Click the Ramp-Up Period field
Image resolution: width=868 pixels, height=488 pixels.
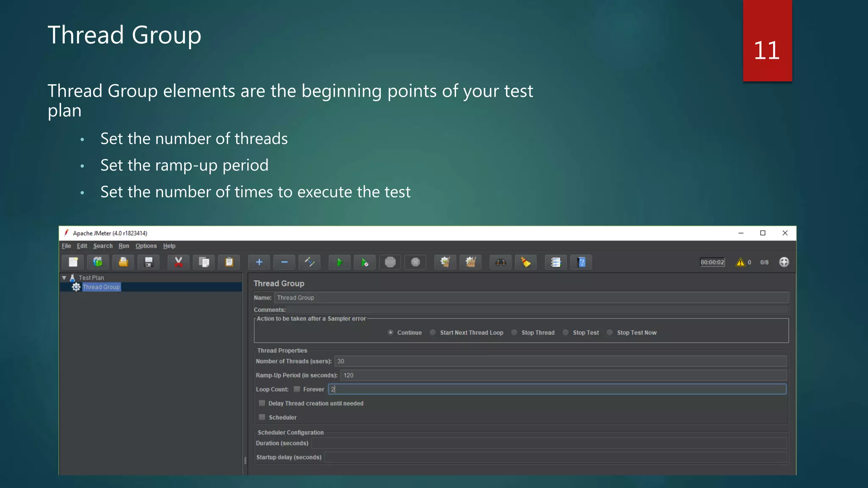click(x=563, y=375)
